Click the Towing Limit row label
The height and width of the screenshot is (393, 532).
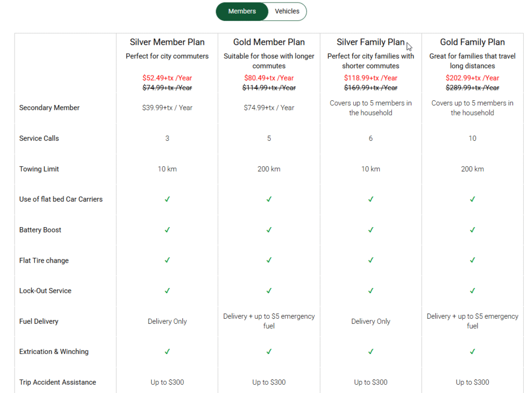pyautogui.click(x=39, y=168)
